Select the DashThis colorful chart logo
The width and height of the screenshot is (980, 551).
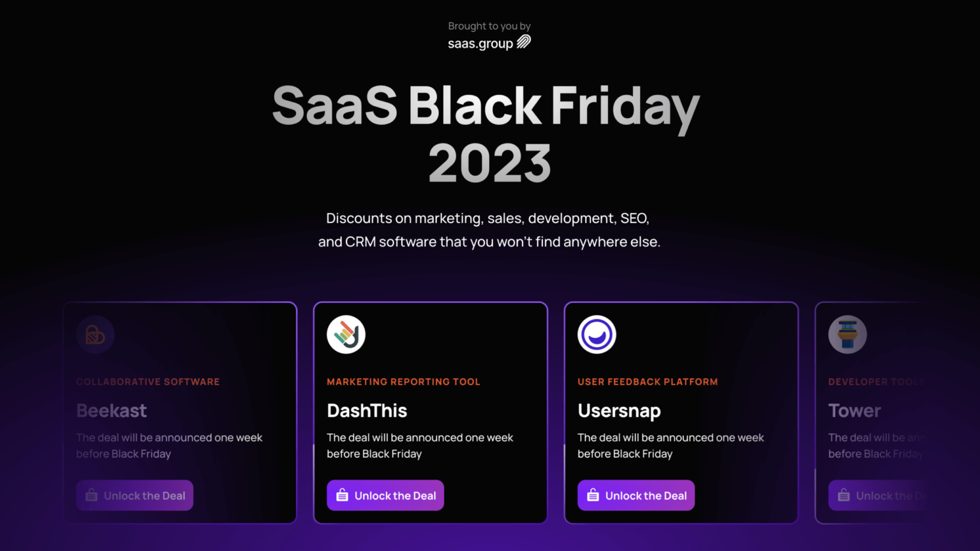point(346,334)
